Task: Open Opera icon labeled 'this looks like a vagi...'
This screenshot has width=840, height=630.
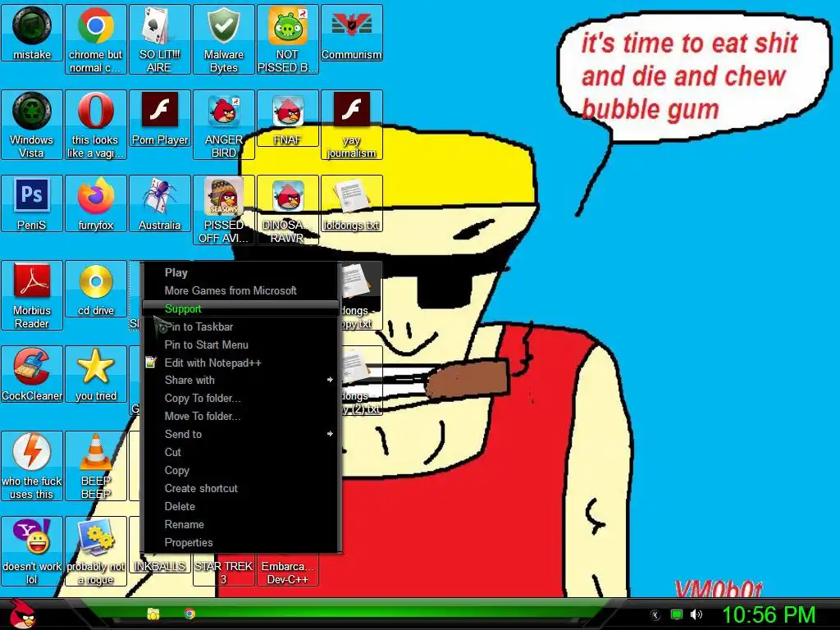Action: [95, 125]
